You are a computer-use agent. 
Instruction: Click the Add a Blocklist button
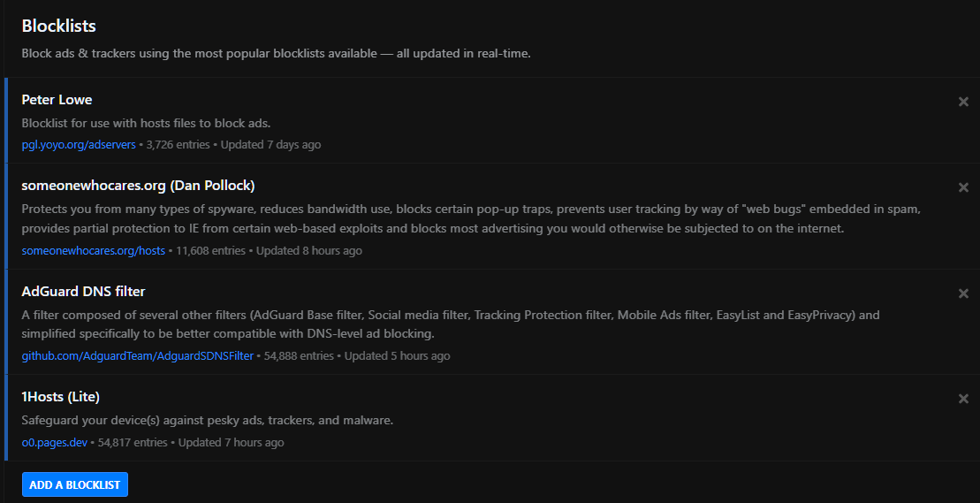click(75, 484)
